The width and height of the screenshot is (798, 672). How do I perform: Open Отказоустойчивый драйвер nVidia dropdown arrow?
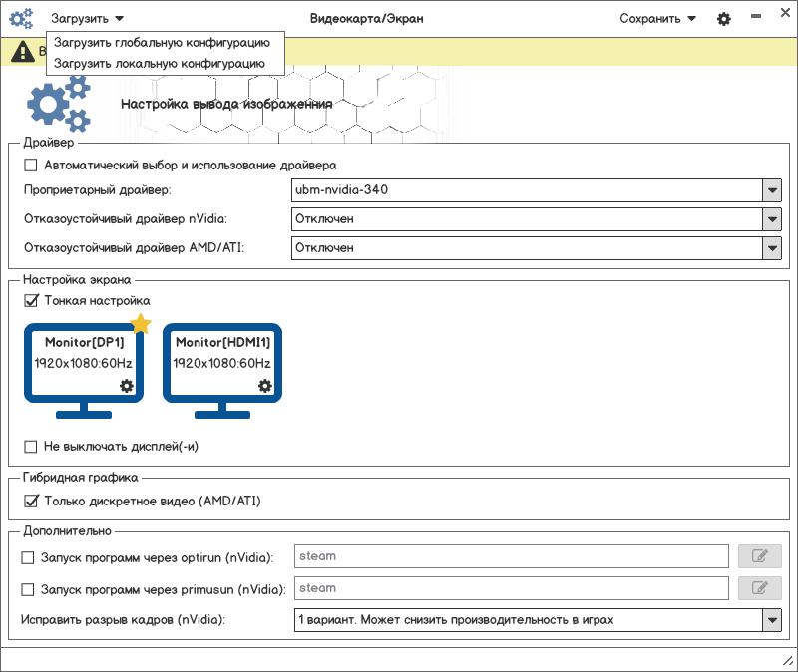pyautogui.click(x=772, y=219)
